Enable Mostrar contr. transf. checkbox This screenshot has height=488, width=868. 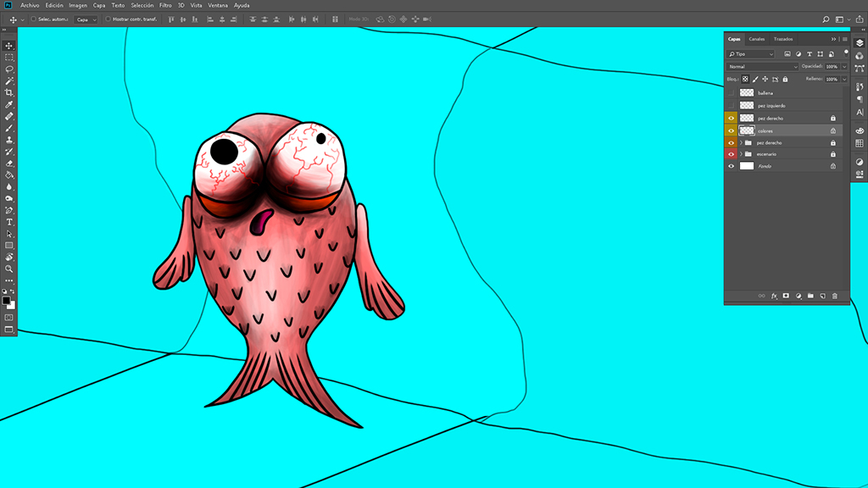tap(108, 19)
